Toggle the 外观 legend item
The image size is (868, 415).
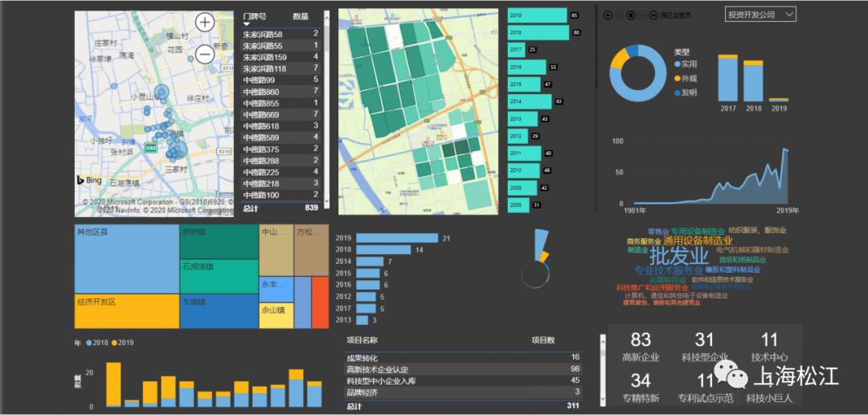686,78
